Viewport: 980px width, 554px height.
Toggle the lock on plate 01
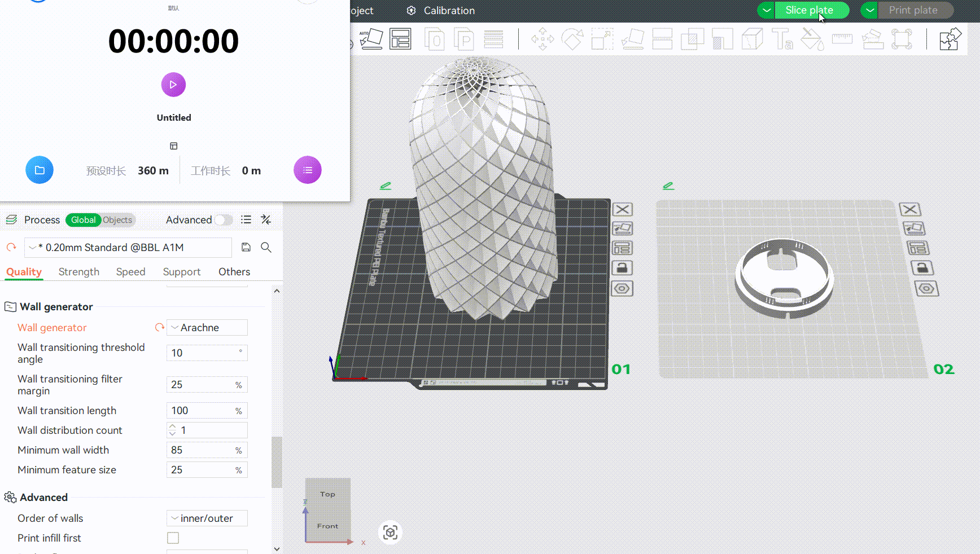[x=622, y=268]
